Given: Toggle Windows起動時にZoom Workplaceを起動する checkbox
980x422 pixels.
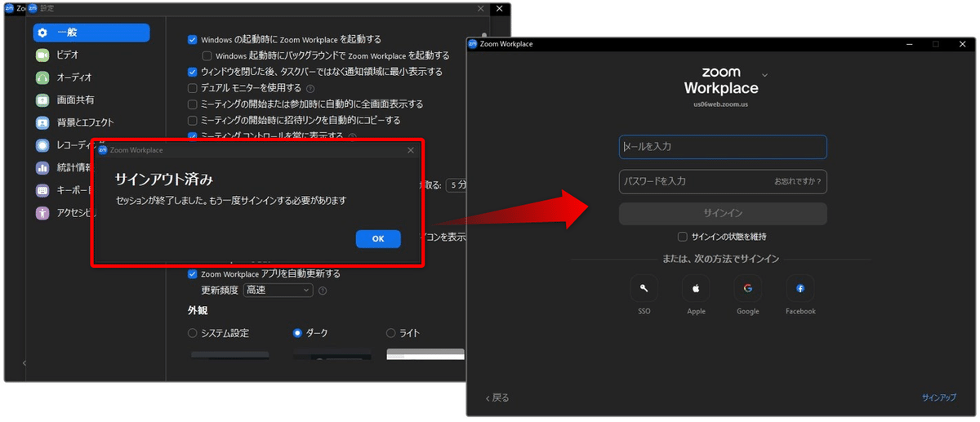Looking at the screenshot, I should [x=193, y=39].
